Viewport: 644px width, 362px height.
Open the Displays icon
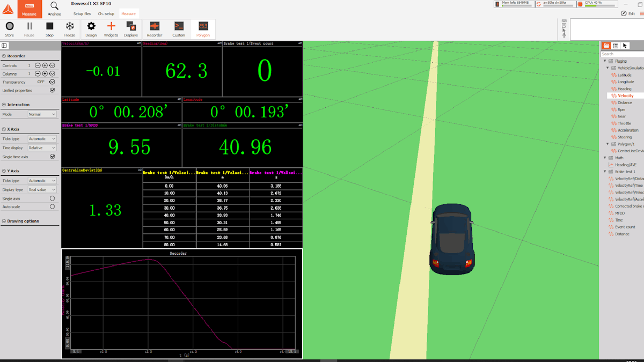click(x=131, y=29)
